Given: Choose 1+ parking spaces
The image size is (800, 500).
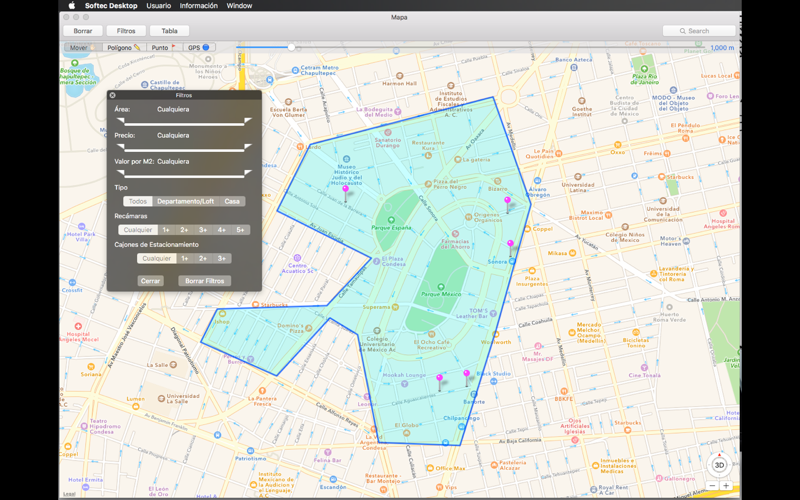Looking at the screenshot, I should [185, 258].
